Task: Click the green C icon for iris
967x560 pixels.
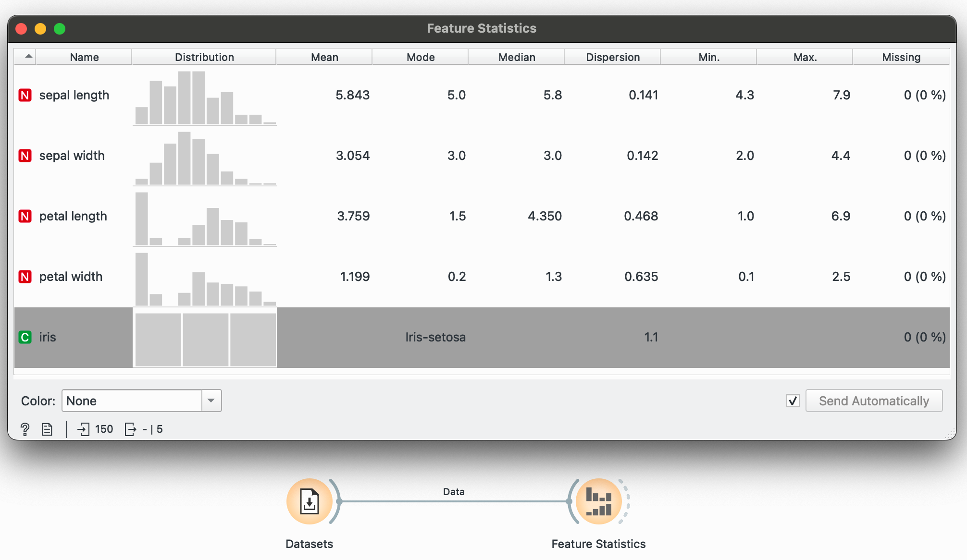Action: click(x=25, y=337)
